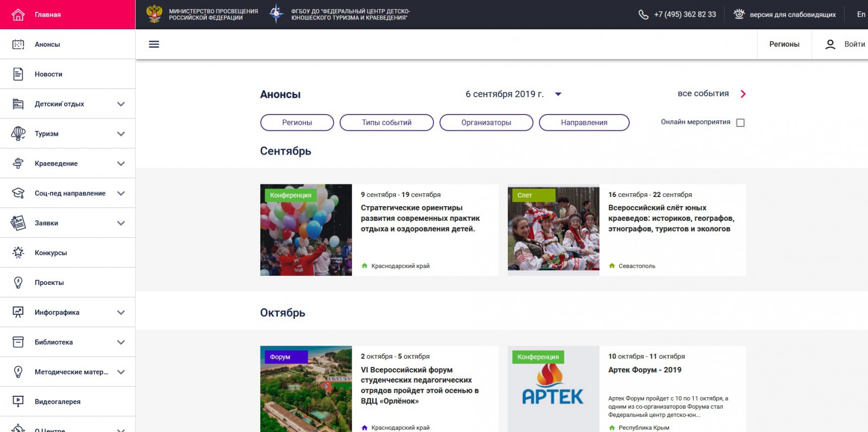Click Войти to sign in
868x432 pixels.
tap(854, 45)
